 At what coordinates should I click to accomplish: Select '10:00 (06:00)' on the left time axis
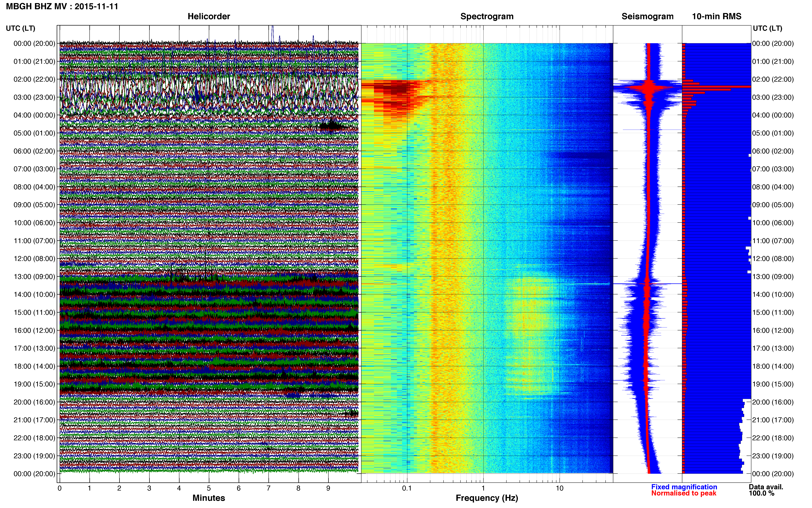[34, 223]
